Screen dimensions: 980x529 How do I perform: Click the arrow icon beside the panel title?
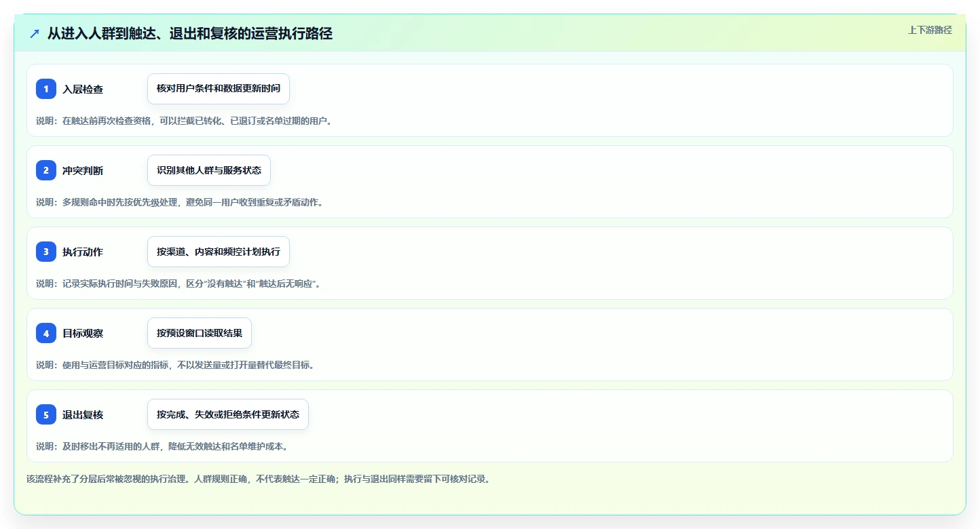[35, 34]
